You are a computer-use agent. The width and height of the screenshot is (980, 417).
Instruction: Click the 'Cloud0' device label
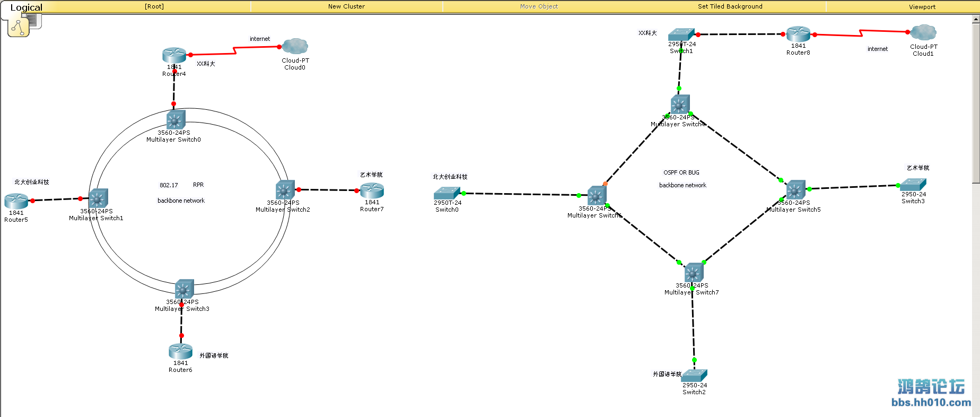[295, 67]
